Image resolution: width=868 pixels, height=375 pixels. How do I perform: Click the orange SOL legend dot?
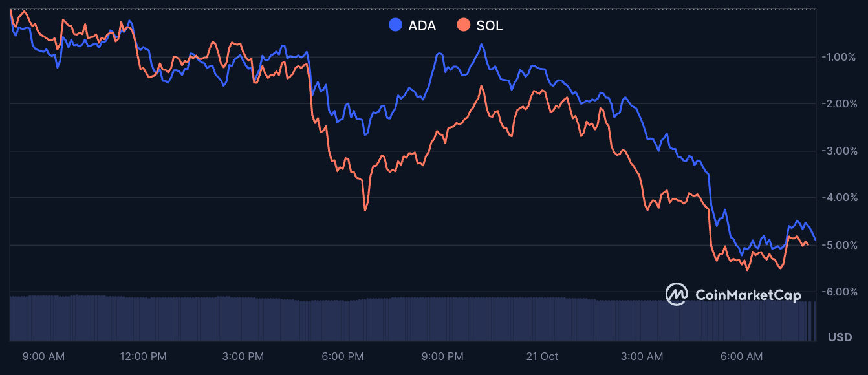(463, 26)
